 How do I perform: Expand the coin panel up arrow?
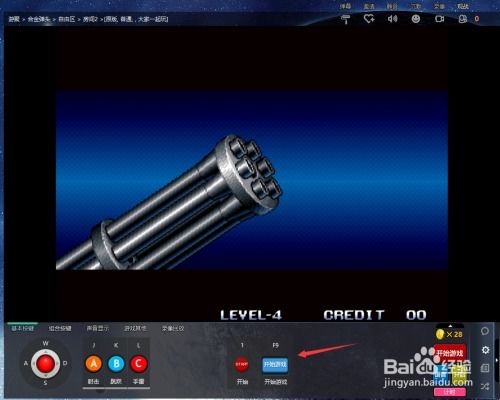click(x=450, y=326)
